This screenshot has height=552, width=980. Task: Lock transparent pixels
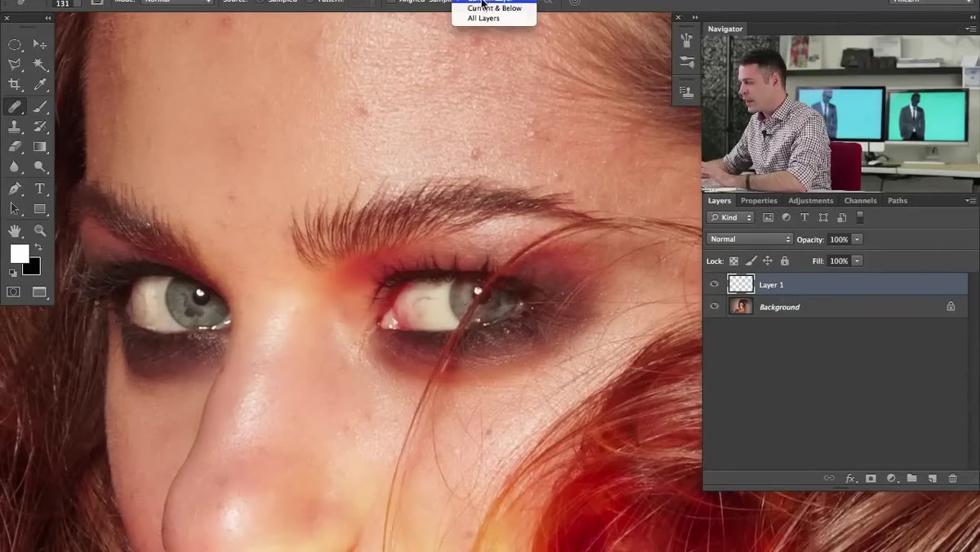pos(733,261)
